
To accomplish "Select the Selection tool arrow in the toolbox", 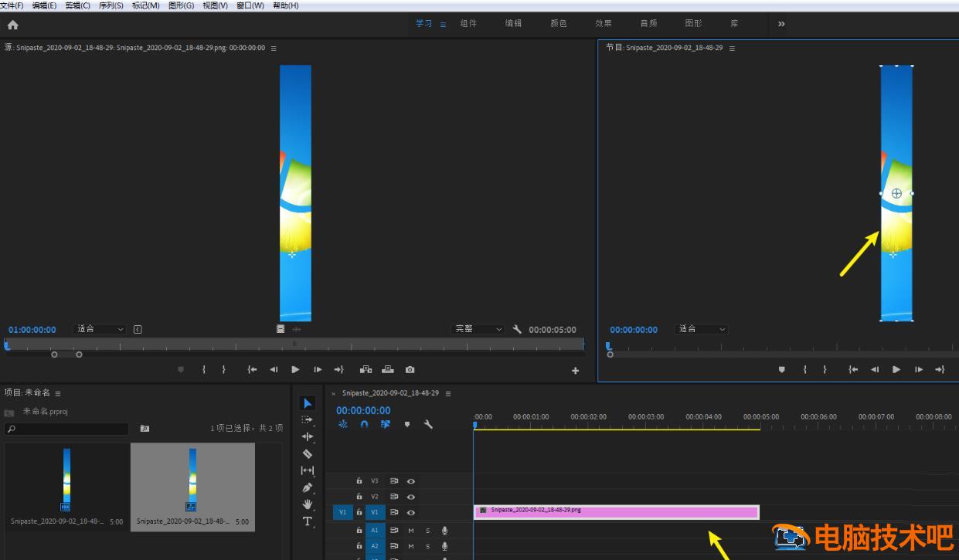I will pyautogui.click(x=308, y=403).
